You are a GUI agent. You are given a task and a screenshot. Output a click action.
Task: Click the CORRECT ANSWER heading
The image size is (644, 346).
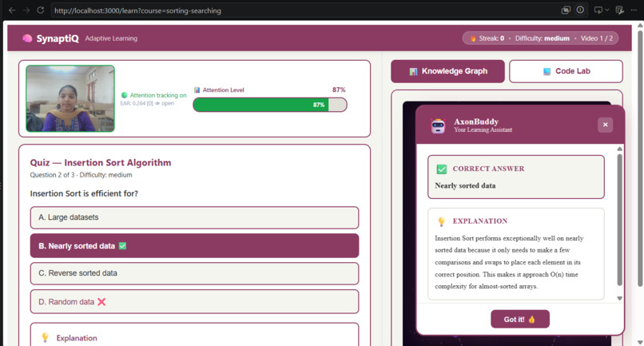[x=488, y=169]
